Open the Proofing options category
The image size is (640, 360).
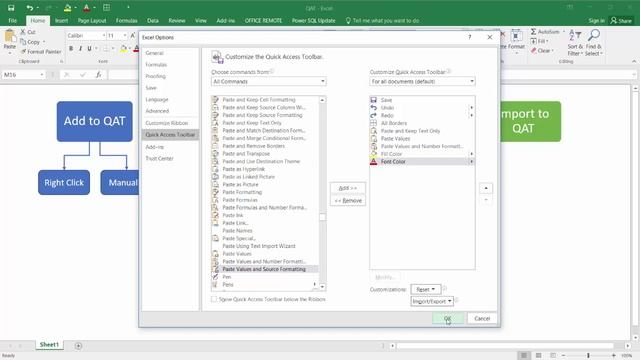point(156,76)
